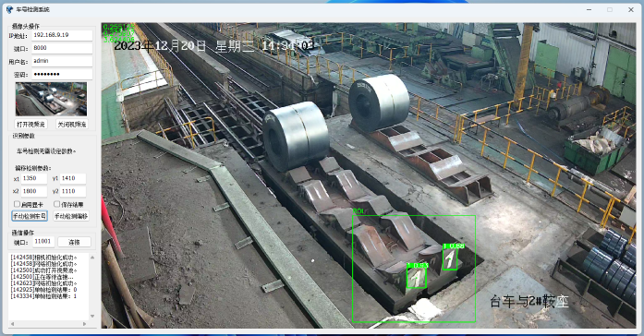Click the x1 field showing 1350

point(33,178)
